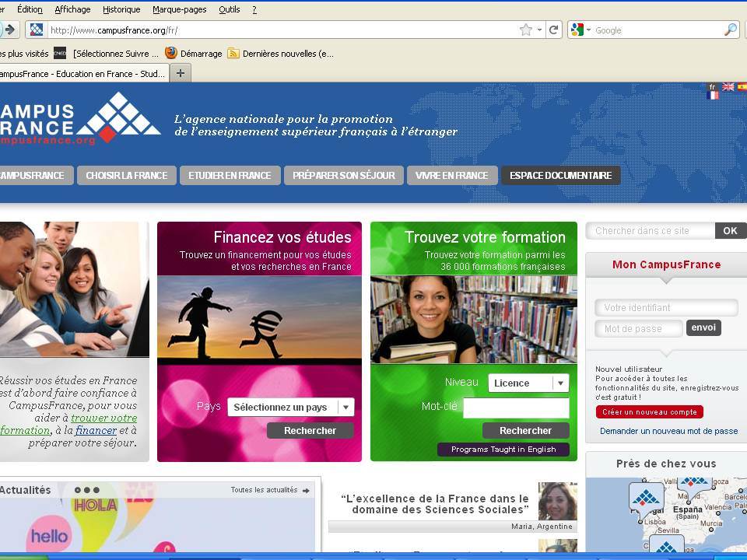Focus the Mot de passe field
Screen dimensions: 747x560
pyautogui.click(x=639, y=328)
